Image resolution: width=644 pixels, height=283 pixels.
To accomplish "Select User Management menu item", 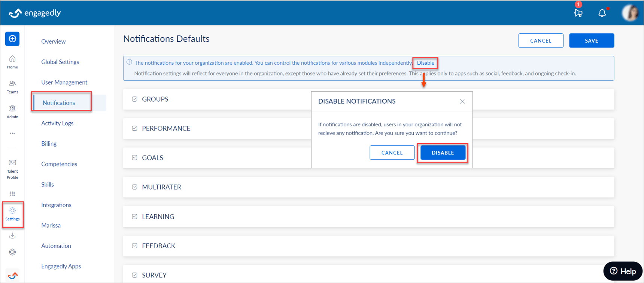I will point(64,82).
